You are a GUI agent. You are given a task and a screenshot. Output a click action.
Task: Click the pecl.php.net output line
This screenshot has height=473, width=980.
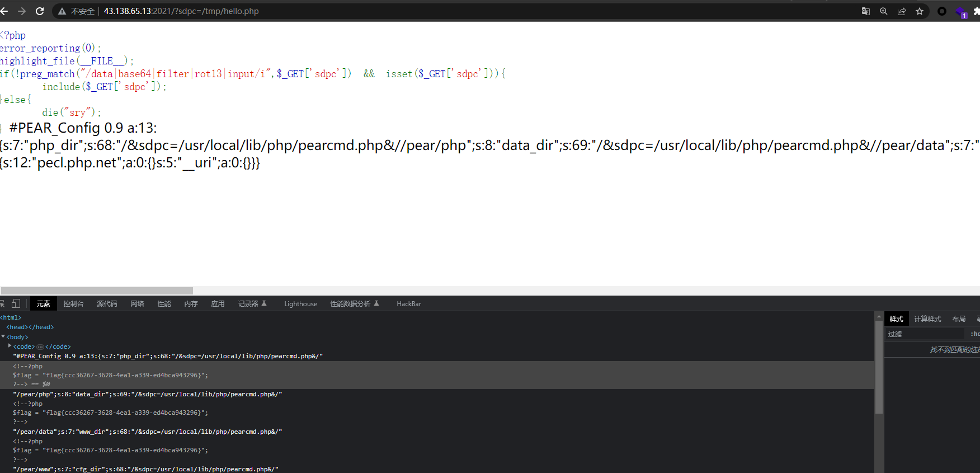click(x=130, y=163)
